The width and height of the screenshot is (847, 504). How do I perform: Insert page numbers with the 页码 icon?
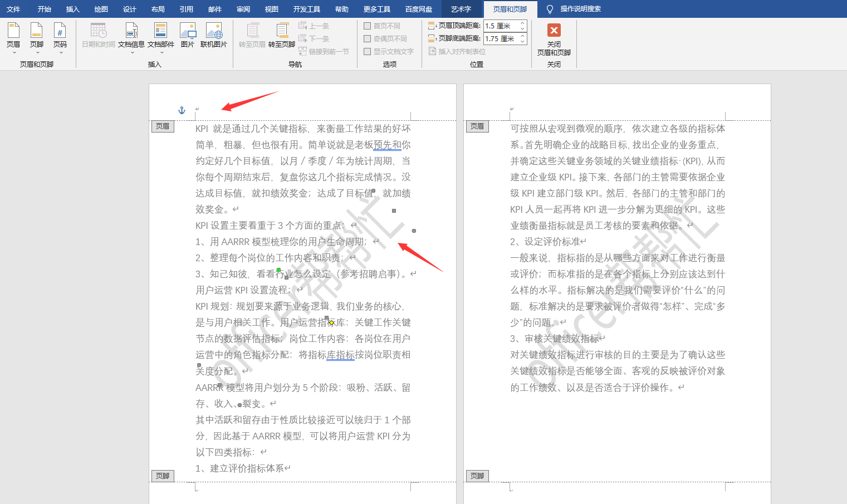tap(60, 35)
